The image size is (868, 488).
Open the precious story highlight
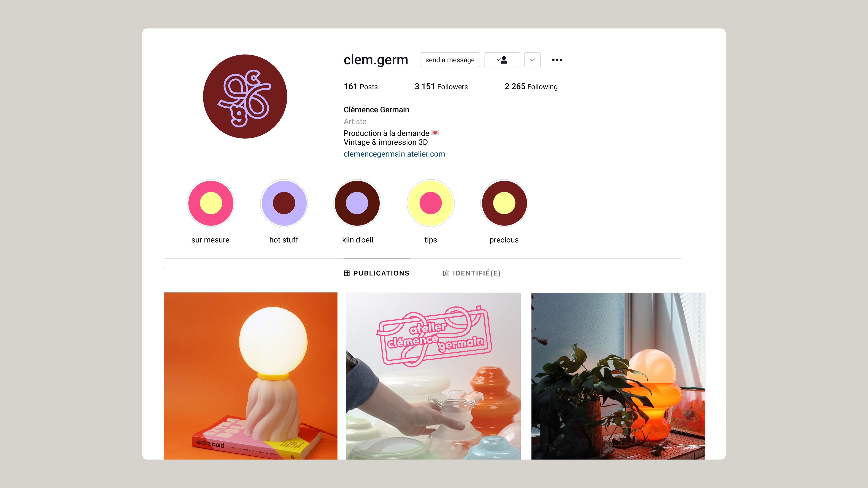(504, 203)
